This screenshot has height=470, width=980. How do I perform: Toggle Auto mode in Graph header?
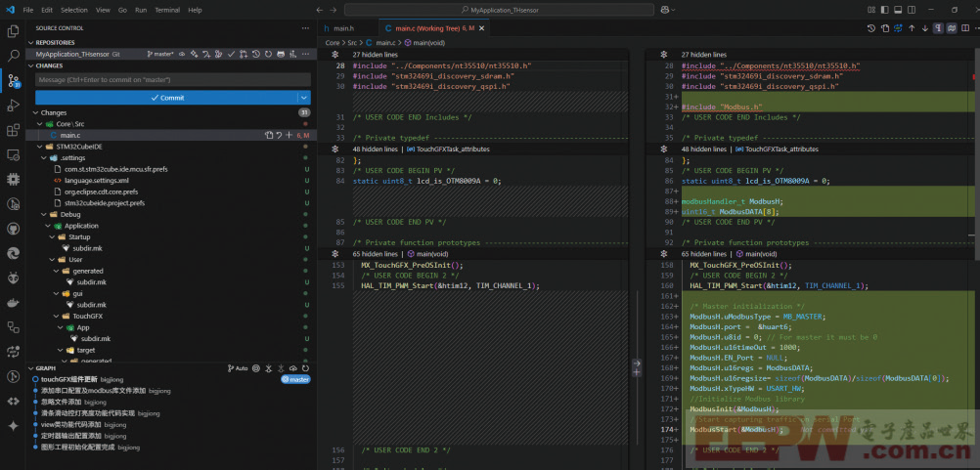pos(238,368)
